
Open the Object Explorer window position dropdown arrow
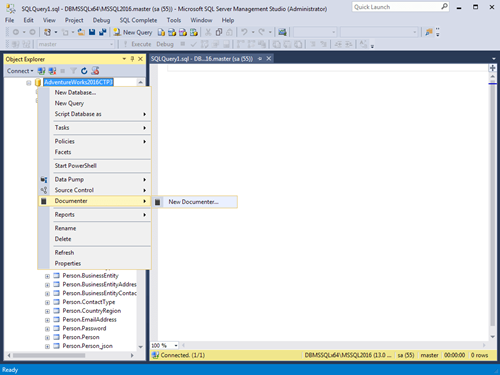click(124, 59)
